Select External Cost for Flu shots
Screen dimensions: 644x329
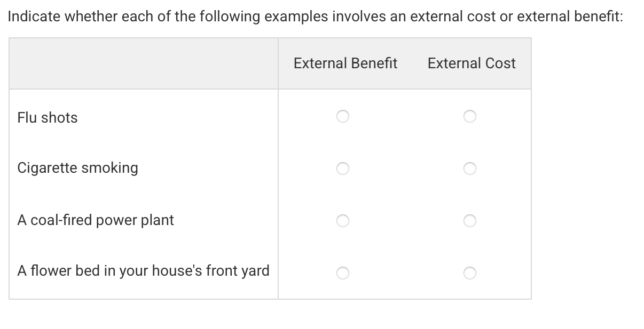[470, 116]
